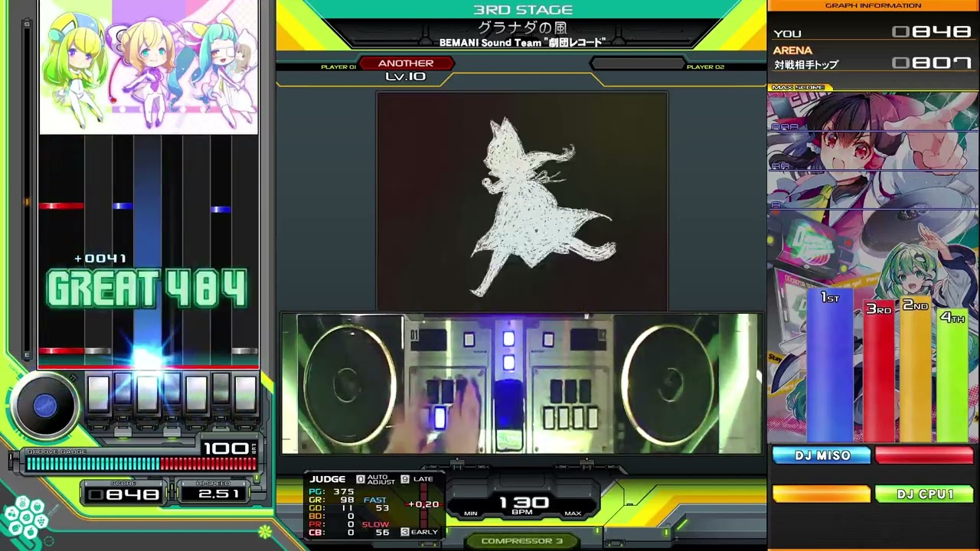Click the groove gauge 100 percent number
980x551 pixels.
pos(226,448)
